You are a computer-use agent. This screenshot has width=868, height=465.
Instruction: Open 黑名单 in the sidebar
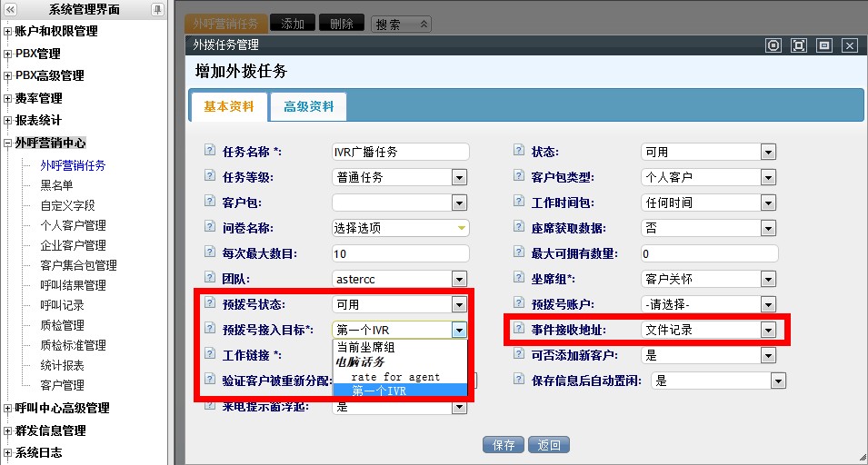point(56,185)
